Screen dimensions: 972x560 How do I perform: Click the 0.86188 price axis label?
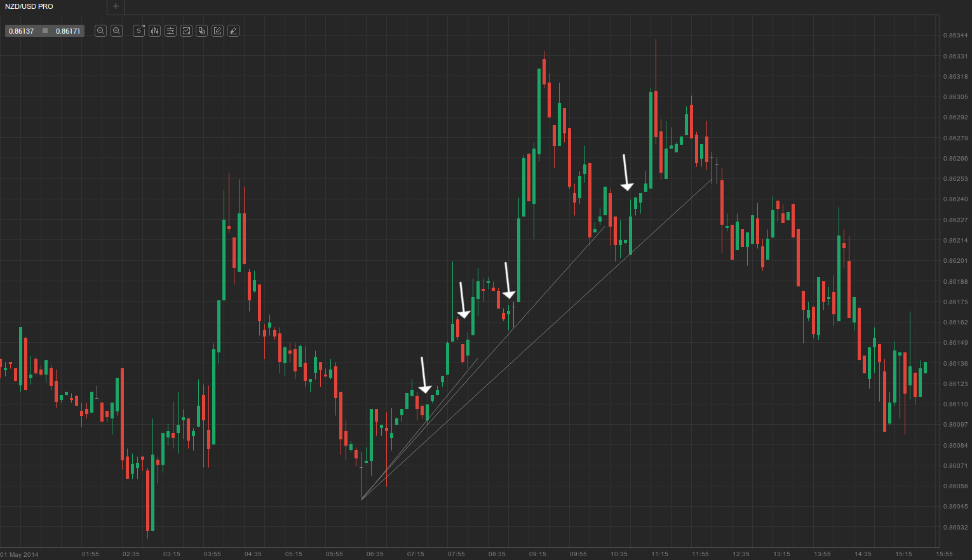click(955, 282)
